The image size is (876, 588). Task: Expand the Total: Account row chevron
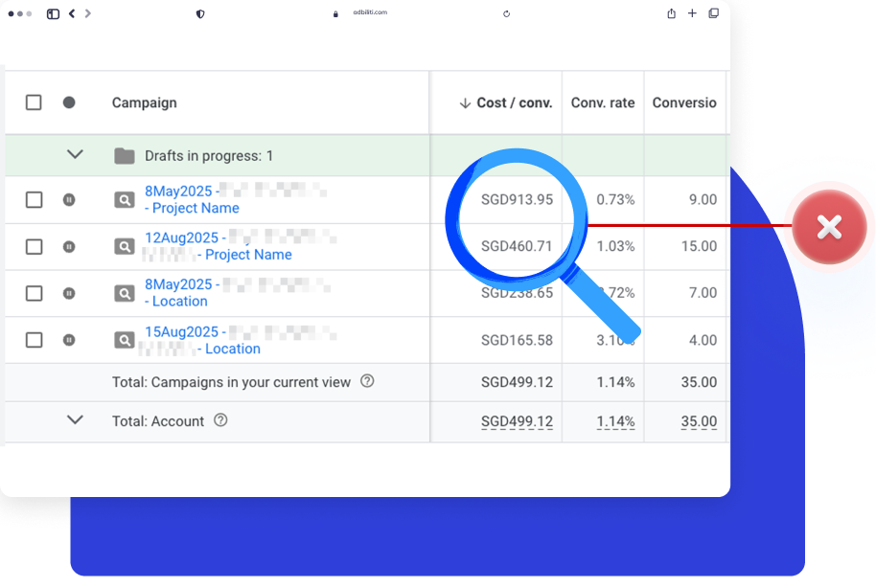[x=75, y=420]
